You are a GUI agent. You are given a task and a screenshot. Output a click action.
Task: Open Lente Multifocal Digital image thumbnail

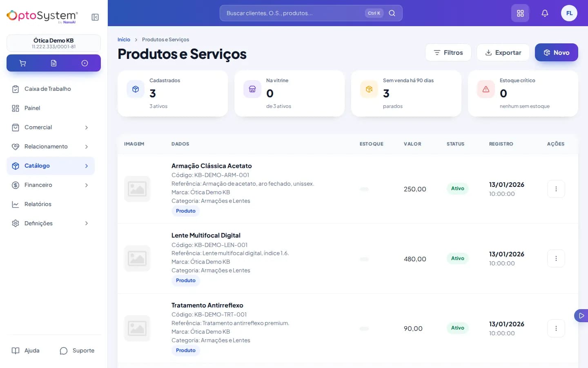137,258
